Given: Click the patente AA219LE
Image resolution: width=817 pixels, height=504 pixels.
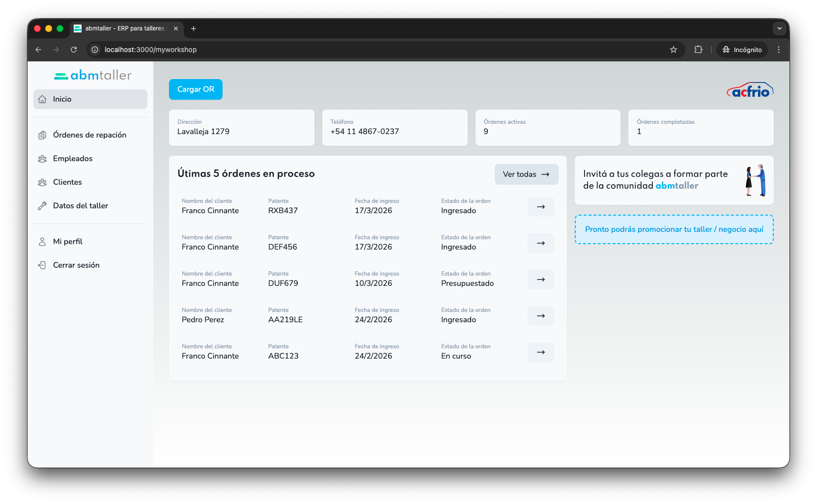Looking at the screenshot, I should (x=285, y=320).
